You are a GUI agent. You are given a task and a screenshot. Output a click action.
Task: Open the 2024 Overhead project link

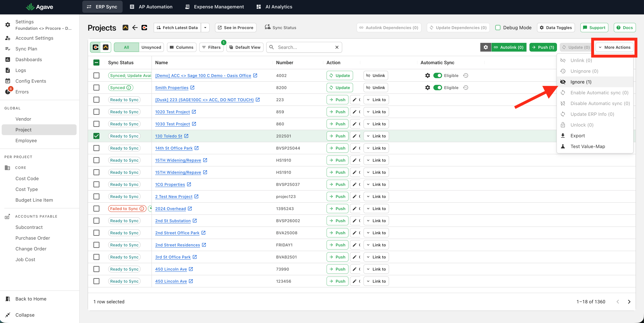click(x=170, y=209)
